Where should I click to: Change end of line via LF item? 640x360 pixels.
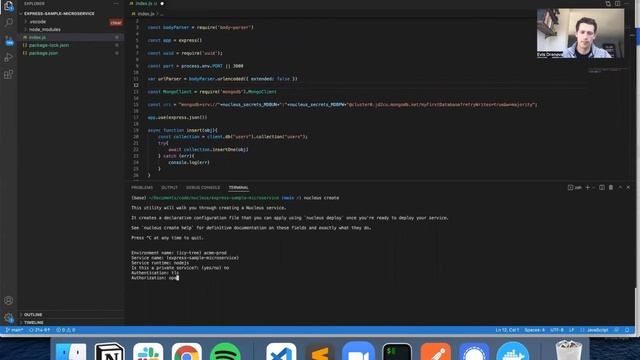tap(571, 330)
